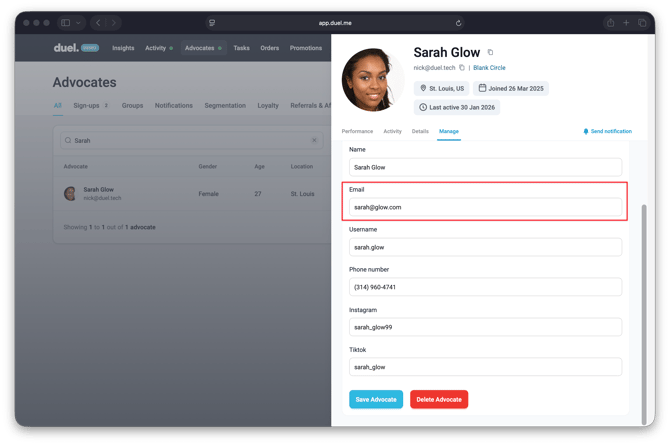Open the Activity tab in advocate panel
Screen dimensions: 670x445
pyautogui.click(x=392, y=131)
